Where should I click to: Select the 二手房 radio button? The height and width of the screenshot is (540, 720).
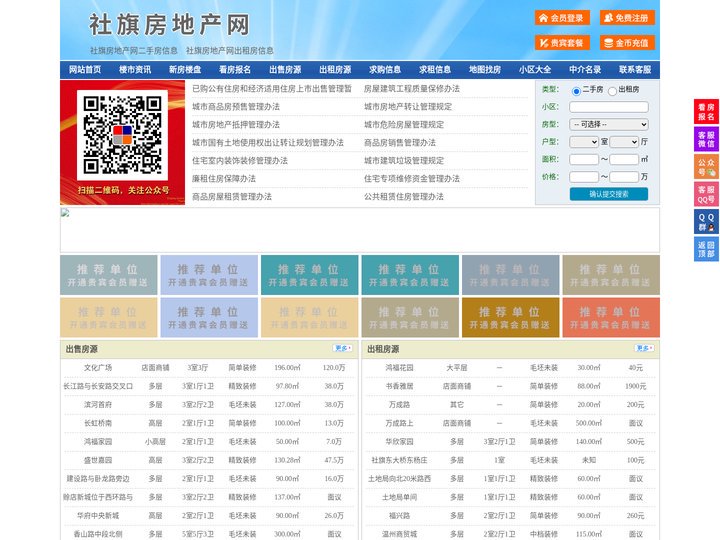(x=576, y=91)
